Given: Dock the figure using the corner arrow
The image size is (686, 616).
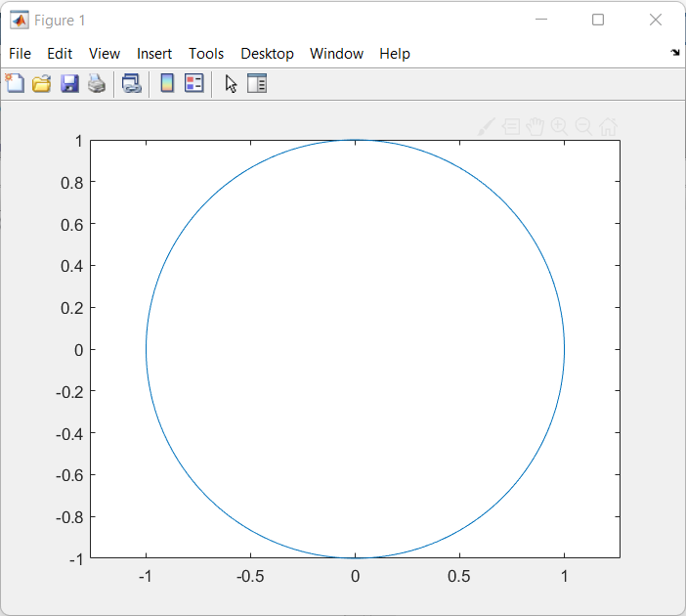Looking at the screenshot, I should click(675, 53).
